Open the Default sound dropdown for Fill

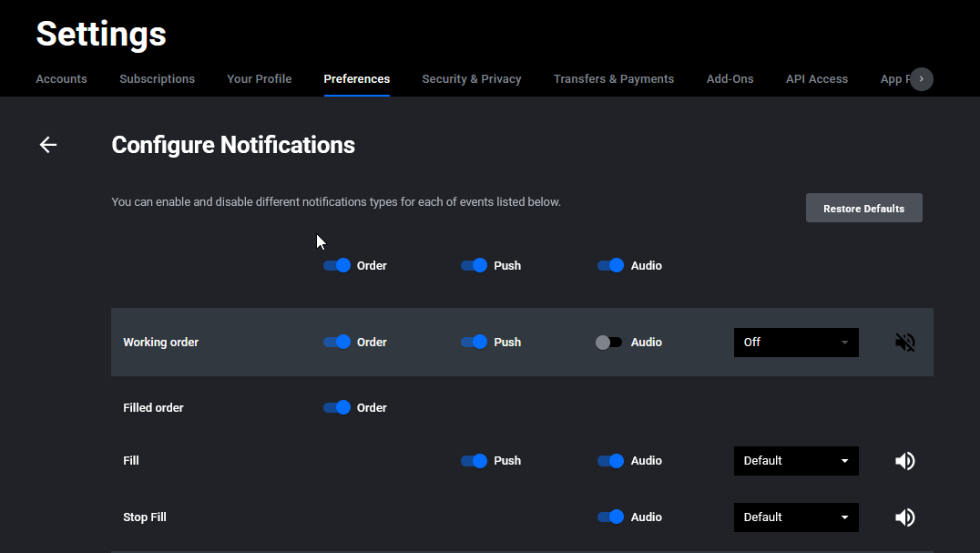[x=796, y=461]
